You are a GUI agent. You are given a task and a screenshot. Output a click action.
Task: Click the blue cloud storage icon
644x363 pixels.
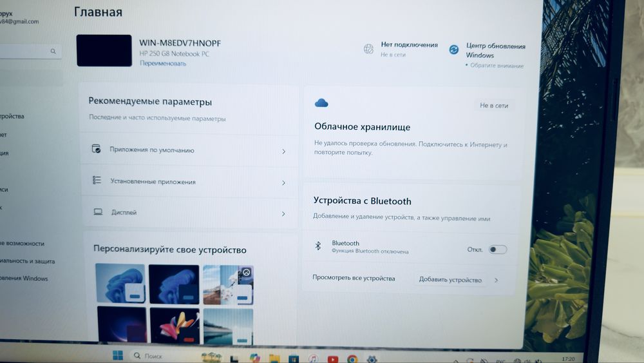(321, 103)
